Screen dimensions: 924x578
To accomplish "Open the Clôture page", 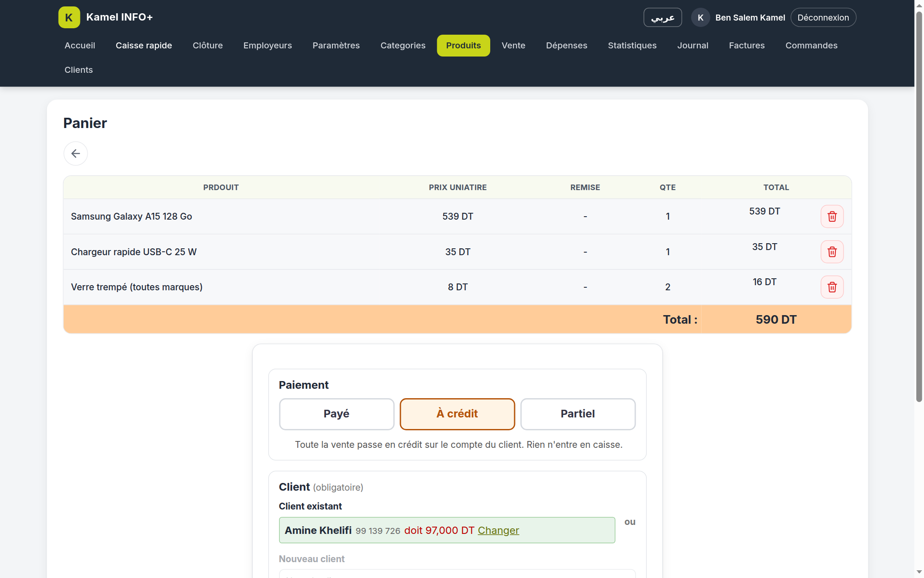I will [x=207, y=45].
